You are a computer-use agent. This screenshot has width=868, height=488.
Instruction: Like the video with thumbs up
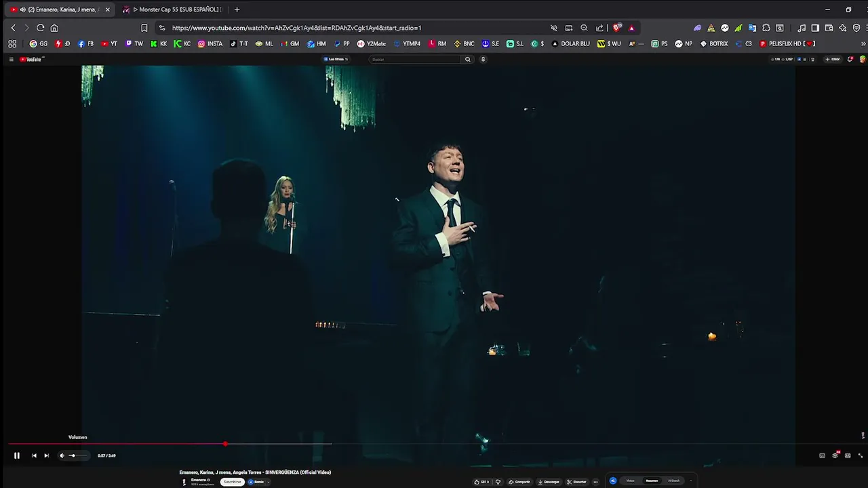point(481,482)
